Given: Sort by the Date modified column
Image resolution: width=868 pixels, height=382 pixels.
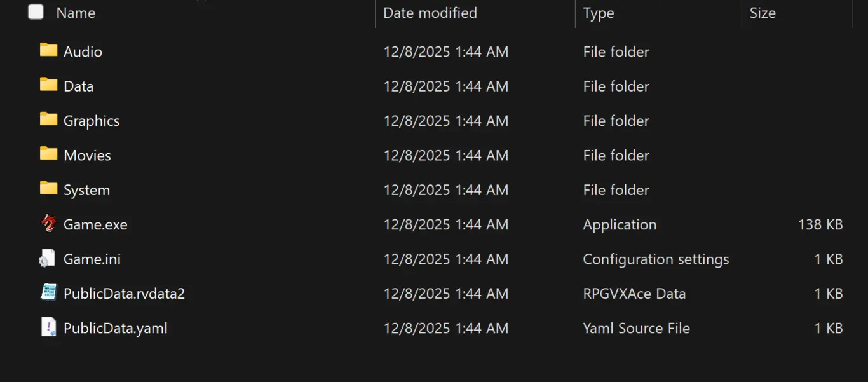Looking at the screenshot, I should 430,13.
